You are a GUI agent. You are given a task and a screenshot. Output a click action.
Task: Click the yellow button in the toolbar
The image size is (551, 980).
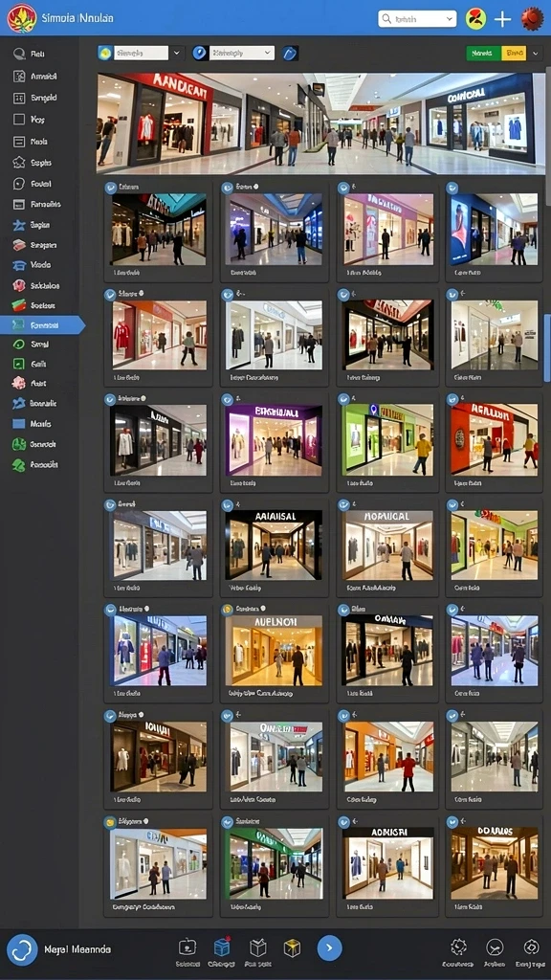pyautogui.click(x=514, y=54)
